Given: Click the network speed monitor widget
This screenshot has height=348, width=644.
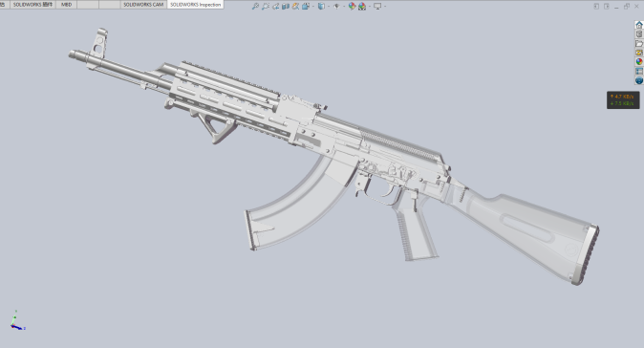Looking at the screenshot, I should [x=623, y=99].
